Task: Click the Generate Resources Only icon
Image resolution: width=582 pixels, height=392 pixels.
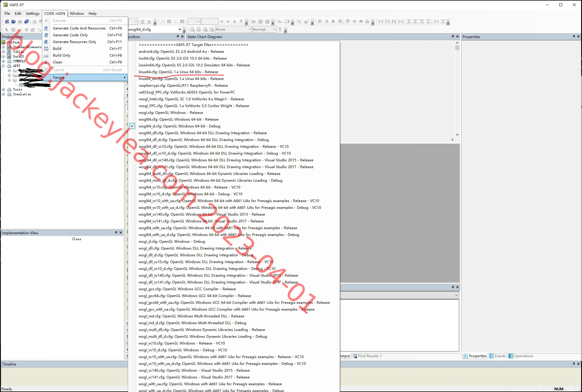Action: 46,42
